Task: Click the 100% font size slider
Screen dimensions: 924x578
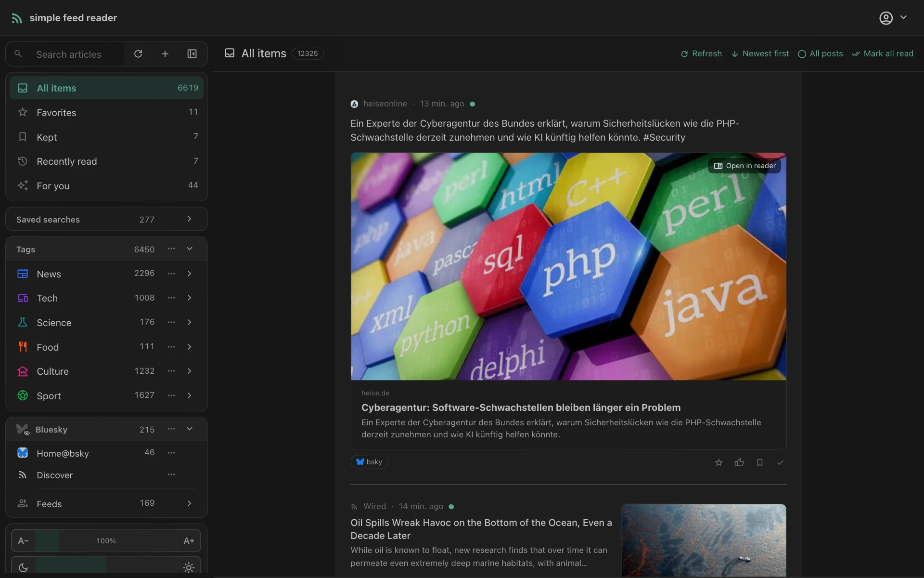Action: pos(106,541)
